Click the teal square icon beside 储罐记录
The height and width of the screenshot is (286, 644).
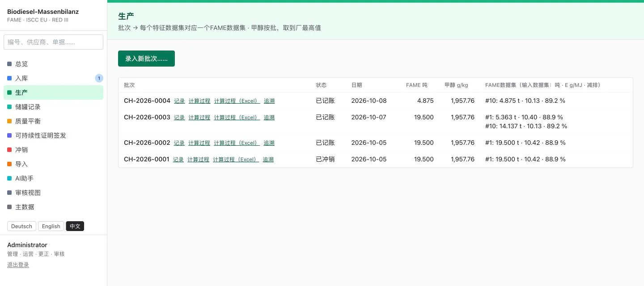coord(9,107)
